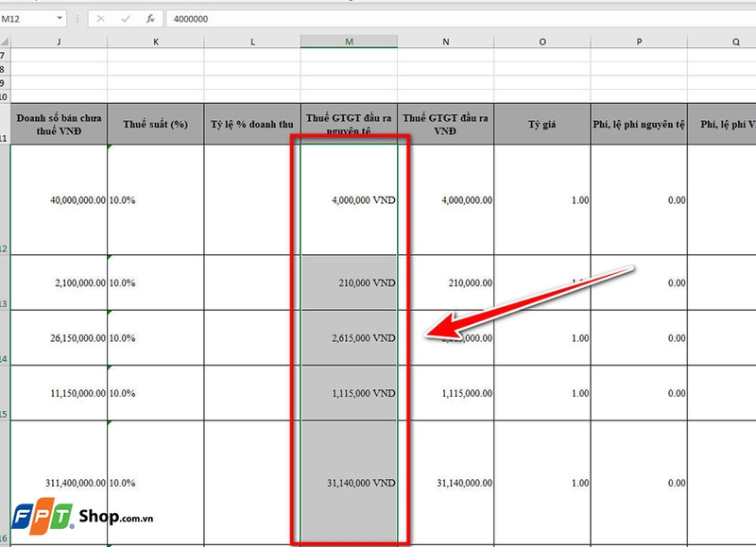Select column M header
Viewport: 756px width, 547px height.
click(349, 42)
